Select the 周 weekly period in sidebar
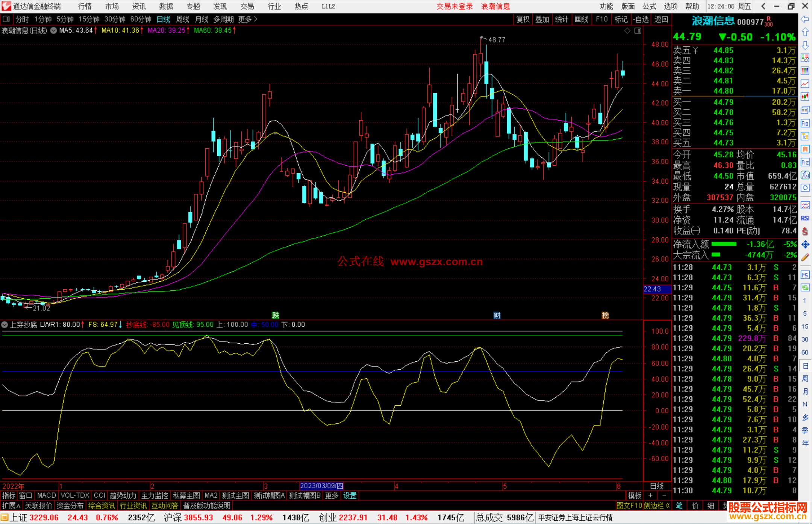812x524 pixels. click(805, 378)
